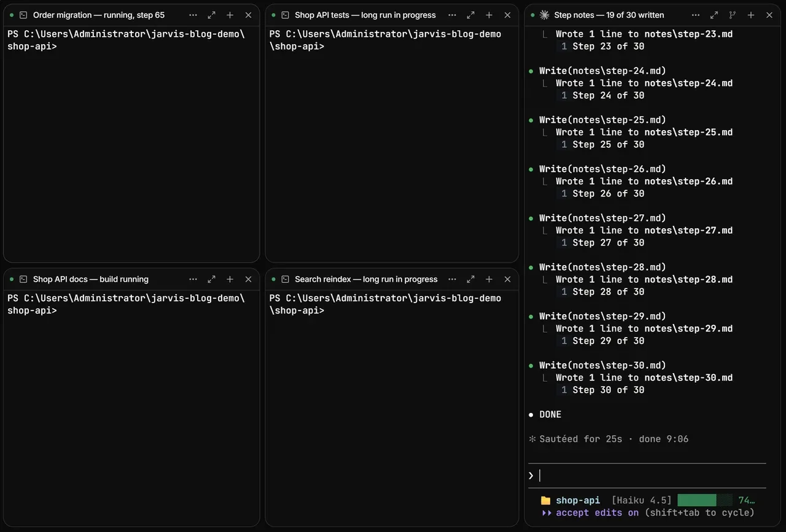Add a new pane from Order migration header
The width and height of the screenshot is (786, 532).
coord(230,15)
